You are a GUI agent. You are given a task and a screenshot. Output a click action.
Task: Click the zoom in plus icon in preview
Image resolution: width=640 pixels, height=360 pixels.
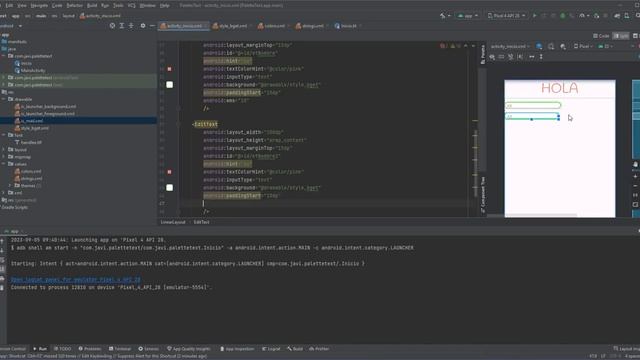[x=635, y=176]
